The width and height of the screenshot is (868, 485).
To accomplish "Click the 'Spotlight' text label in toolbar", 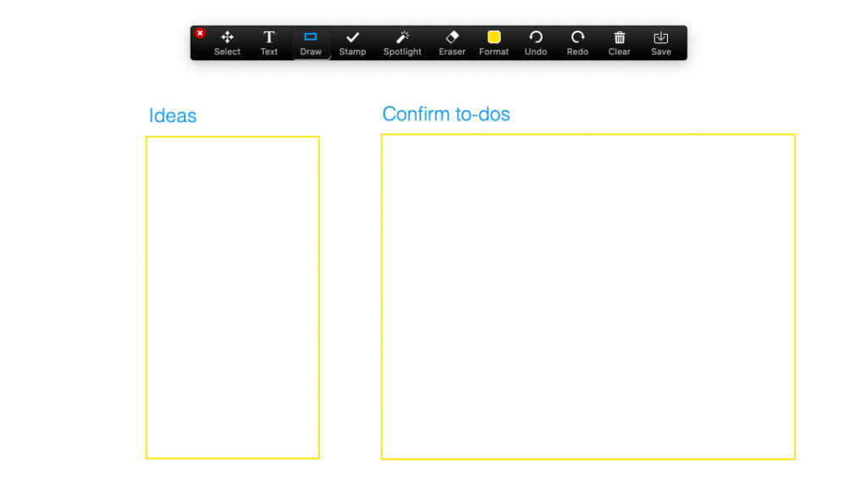I will coord(403,52).
